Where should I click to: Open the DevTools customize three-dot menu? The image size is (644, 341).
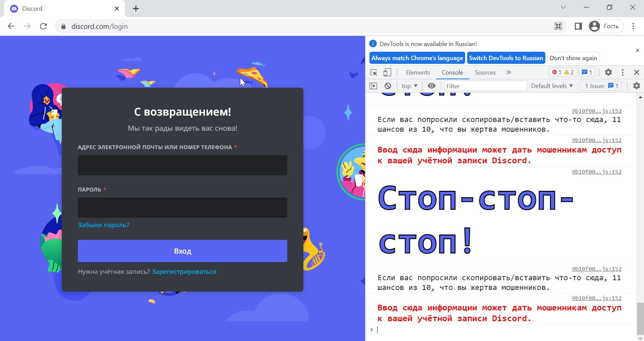[x=623, y=73]
